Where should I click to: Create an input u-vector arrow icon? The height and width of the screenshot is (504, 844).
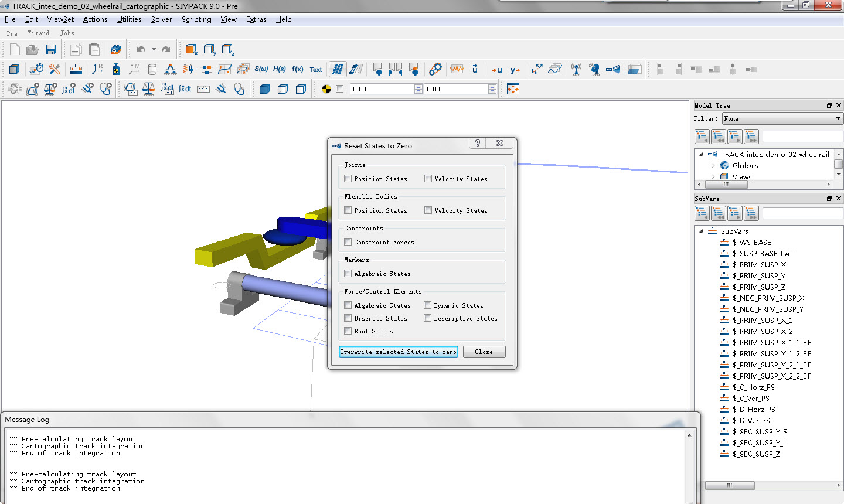497,70
